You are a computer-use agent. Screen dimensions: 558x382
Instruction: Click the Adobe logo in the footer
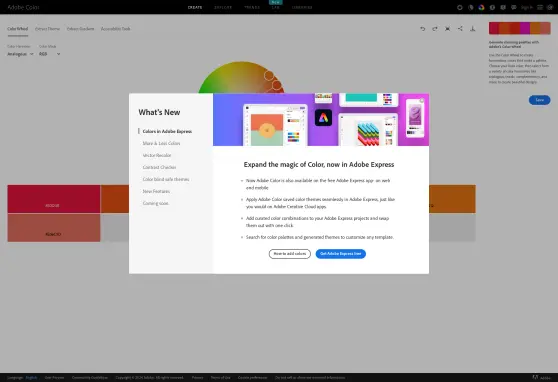coord(541,377)
